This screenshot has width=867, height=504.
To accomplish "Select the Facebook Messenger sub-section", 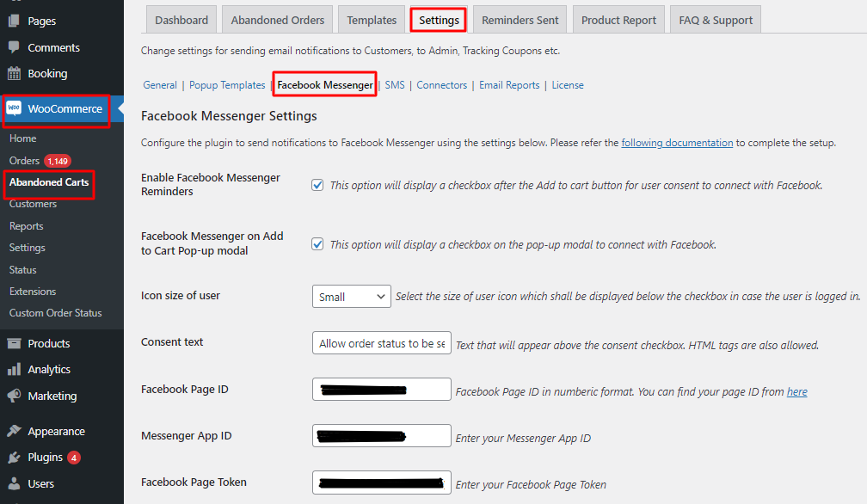I will (x=325, y=85).
